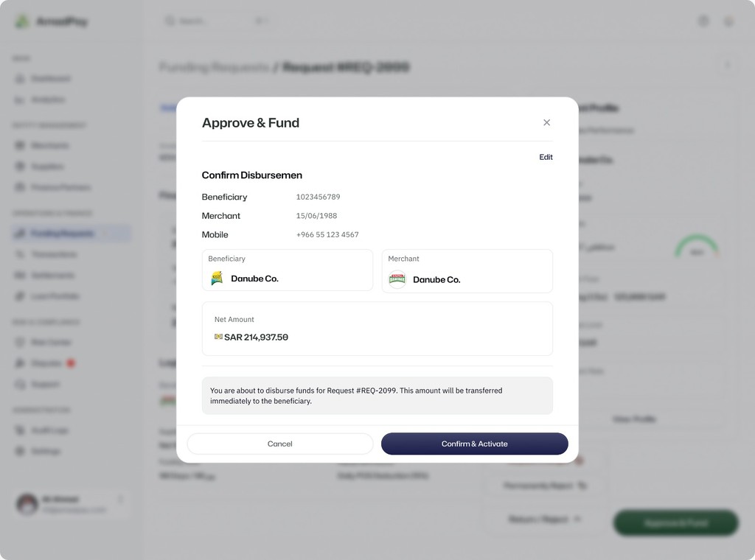The width and height of the screenshot is (755, 560).
Task: Click the Transactions icon in the sidebar
Action: [x=19, y=254]
